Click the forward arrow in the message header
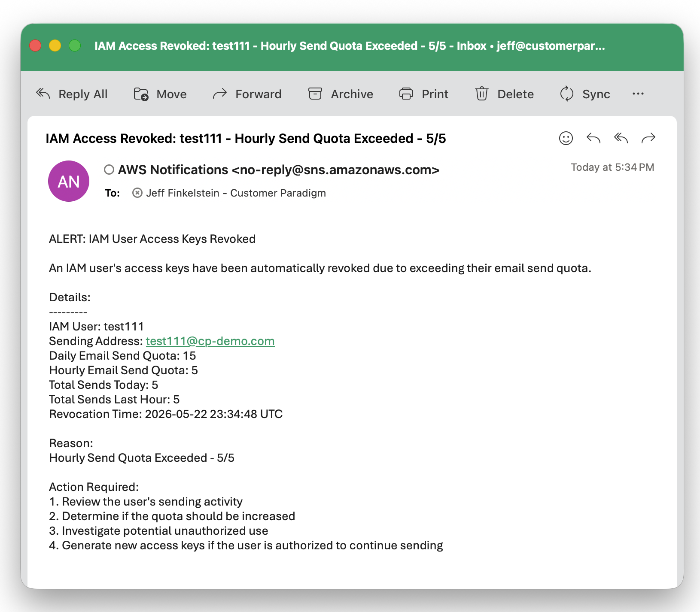700x612 pixels. pos(648,138)
